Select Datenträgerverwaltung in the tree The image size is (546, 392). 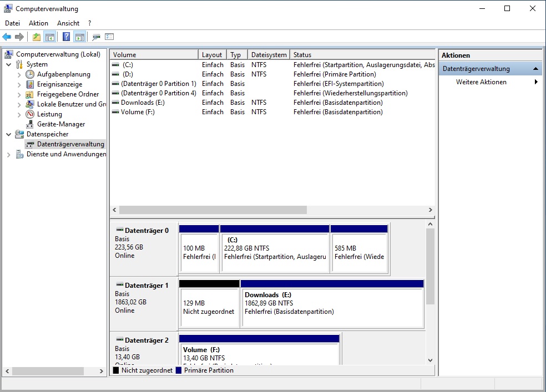[70, 144]
